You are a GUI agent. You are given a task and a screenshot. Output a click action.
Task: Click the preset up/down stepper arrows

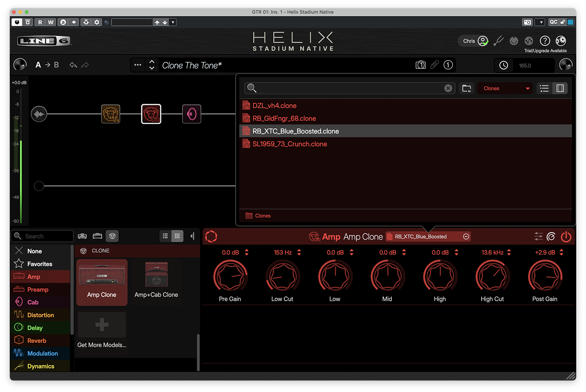(152, 65)
